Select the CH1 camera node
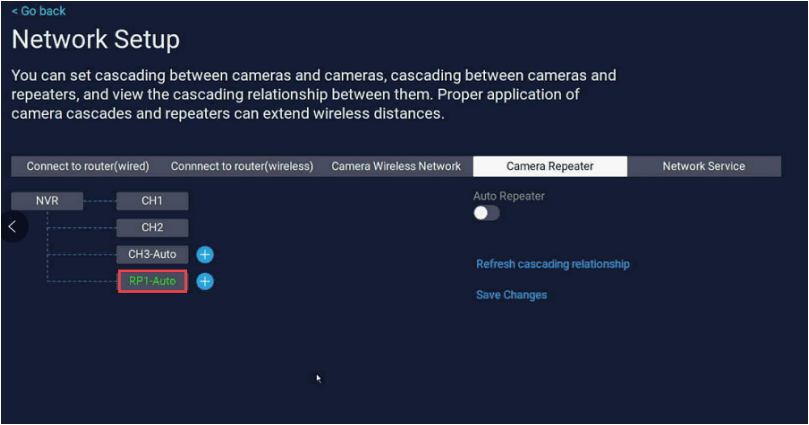This screenshot has width=809, height=425. pyautogui.click(x=152, y=201)
